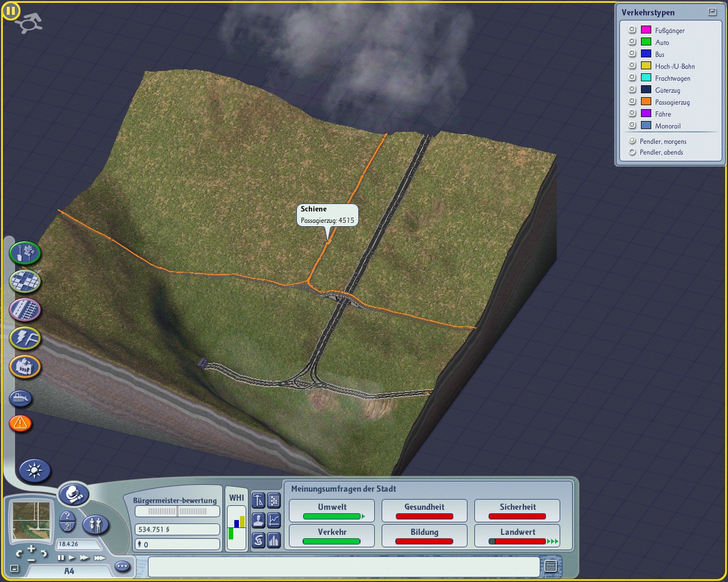The image size is (728, 582).
Task: Set simulation speed to fastest
Action: (x=100, y=558)
